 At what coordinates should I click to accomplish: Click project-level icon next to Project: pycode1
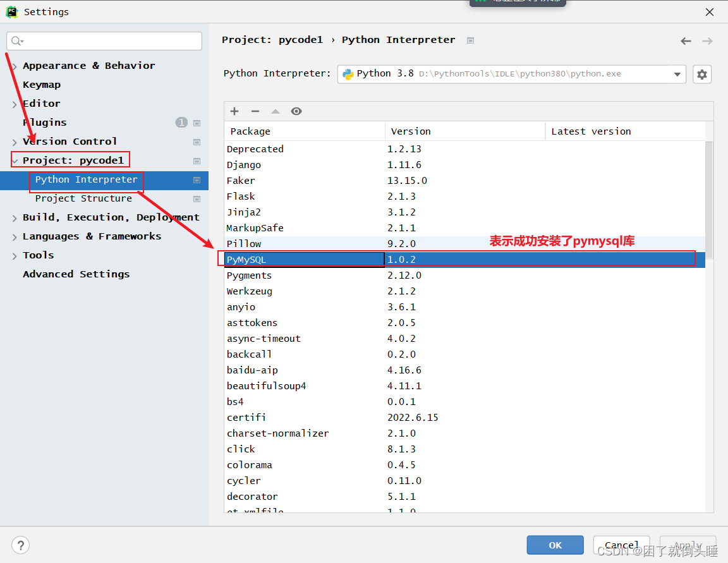pyautogui.click(x=197, y=161)
